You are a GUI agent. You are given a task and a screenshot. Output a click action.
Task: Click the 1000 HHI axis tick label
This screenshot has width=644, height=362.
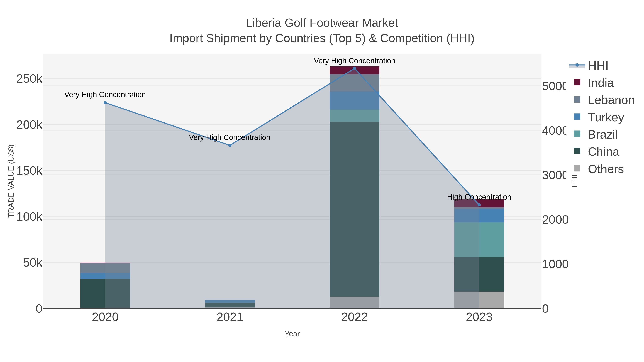click(555, 264)
